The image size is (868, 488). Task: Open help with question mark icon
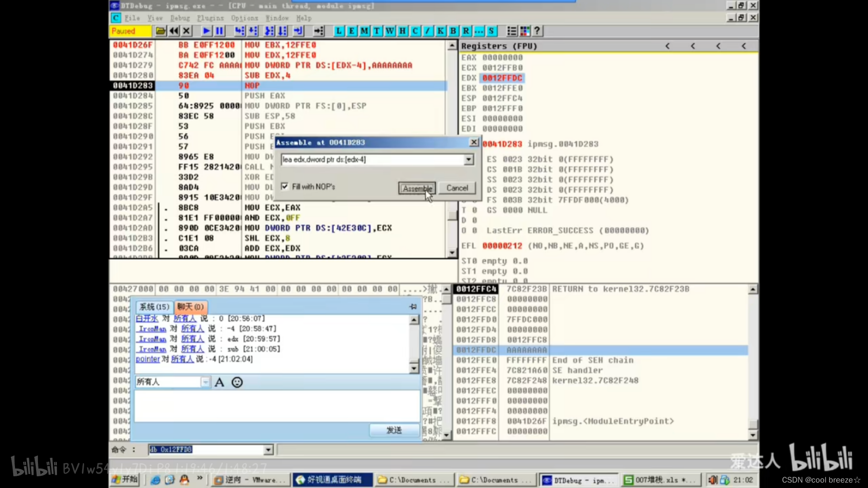pos(537,31)
